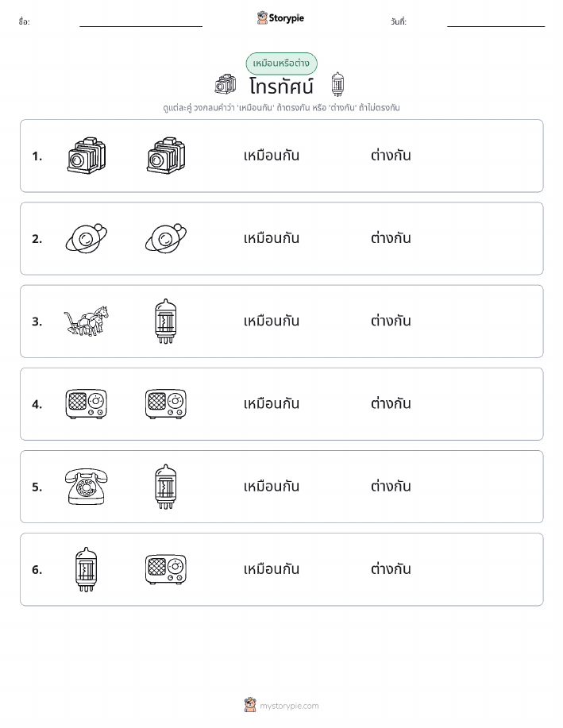This screenshot has height=728, width=563.
Task: Click the first camera icon in row 1
Action: point(87,156)
